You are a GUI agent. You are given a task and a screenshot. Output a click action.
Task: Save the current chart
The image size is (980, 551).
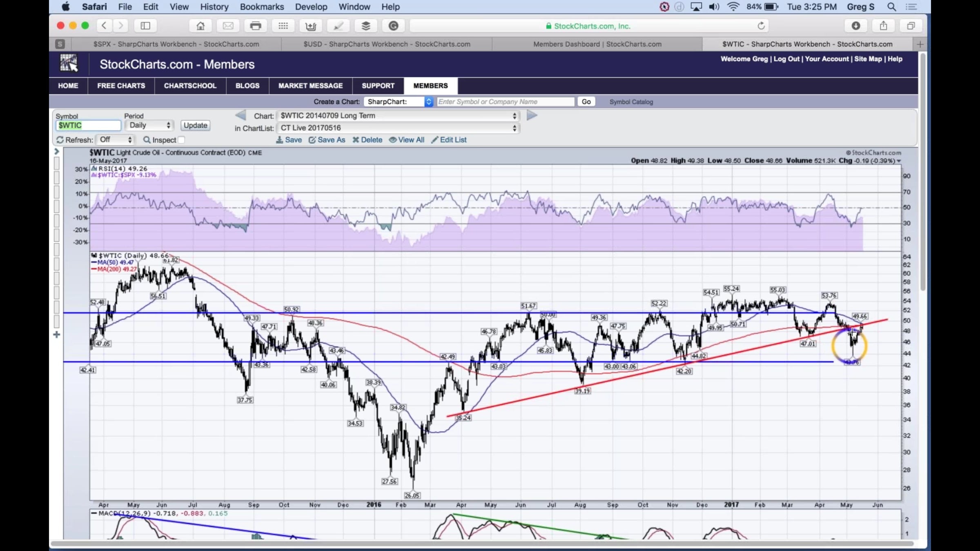289,140
